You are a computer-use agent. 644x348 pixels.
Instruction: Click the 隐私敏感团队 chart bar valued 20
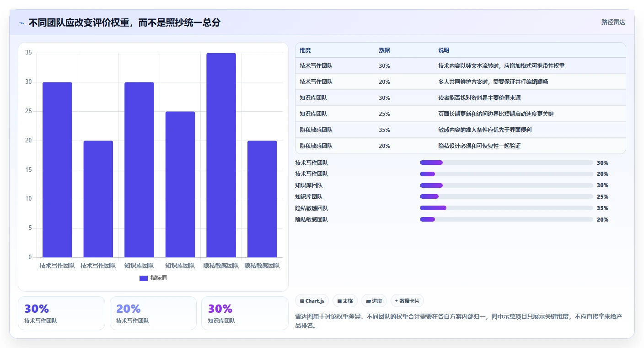(262, 199)
